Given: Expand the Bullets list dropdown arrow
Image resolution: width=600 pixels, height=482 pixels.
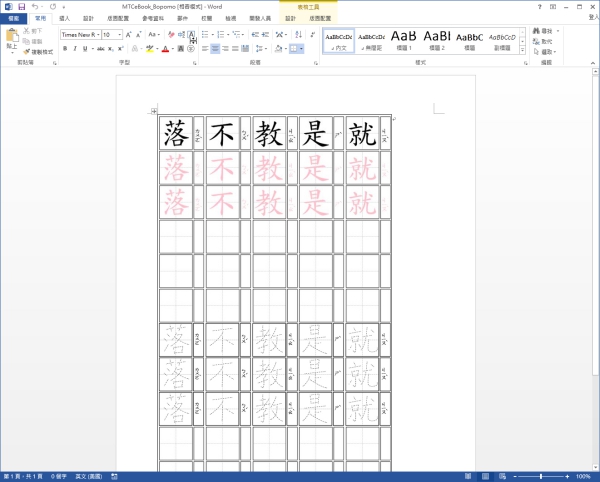Looking at the screenshot, I should [x=213, y=35].
